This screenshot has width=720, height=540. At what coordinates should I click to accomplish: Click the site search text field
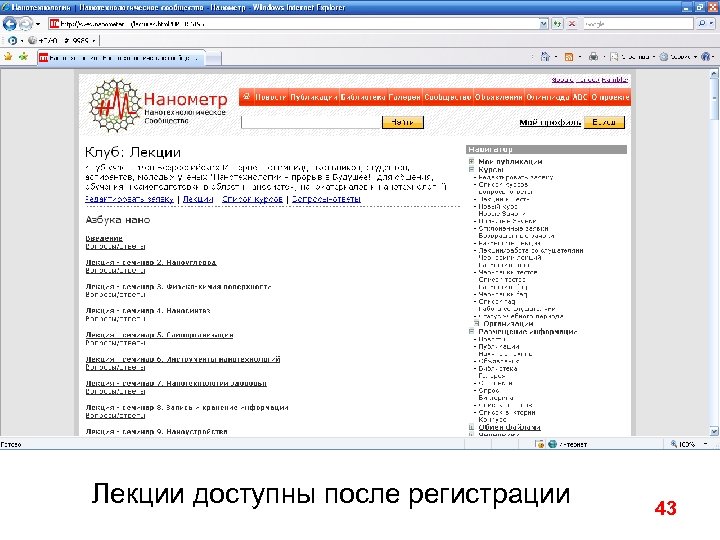tap(311, 122)
